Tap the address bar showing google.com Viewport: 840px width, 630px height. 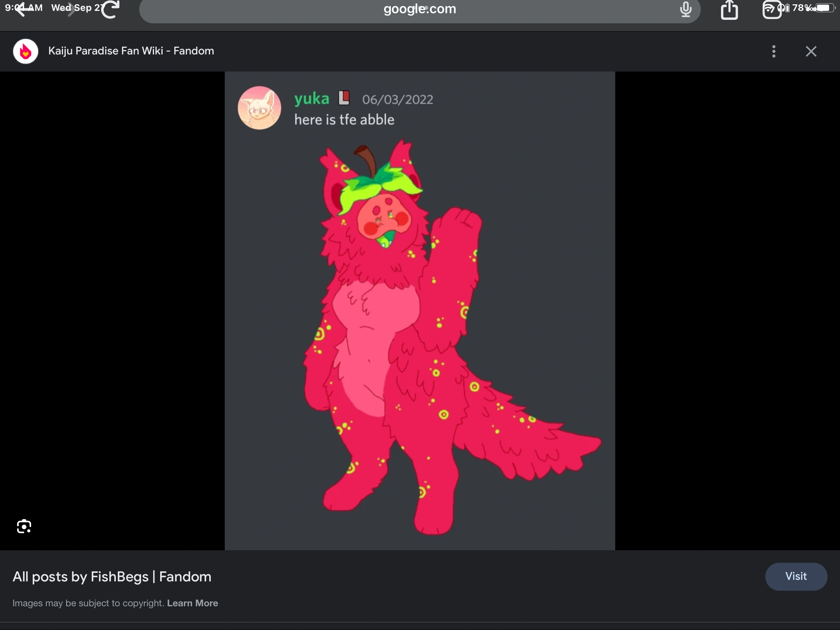click(x=420, y=10)
